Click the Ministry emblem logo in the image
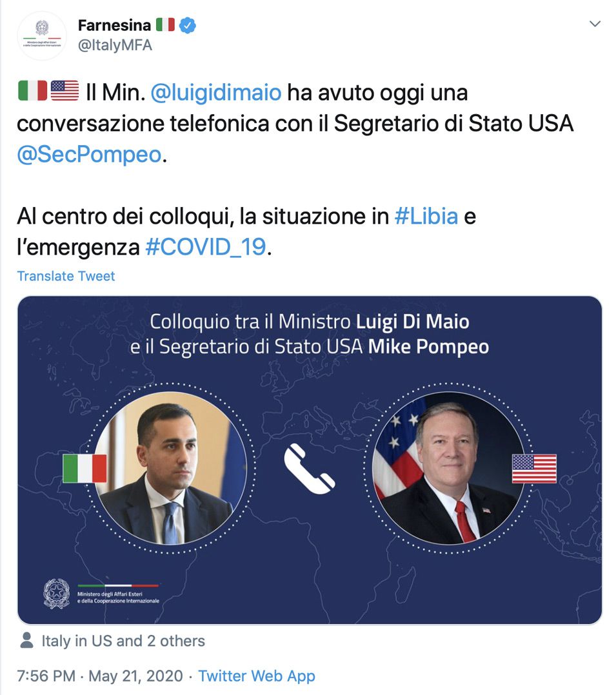 pyautogui.click(x=56, y=594)
